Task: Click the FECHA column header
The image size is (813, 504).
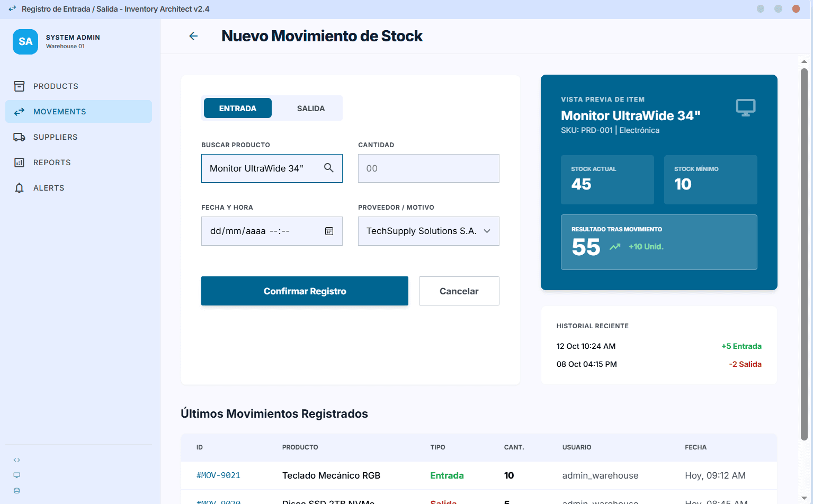Action: point(696,447)
